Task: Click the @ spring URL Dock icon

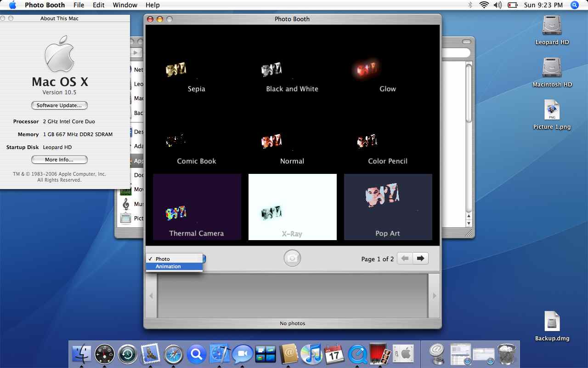Action: [438, 354]
